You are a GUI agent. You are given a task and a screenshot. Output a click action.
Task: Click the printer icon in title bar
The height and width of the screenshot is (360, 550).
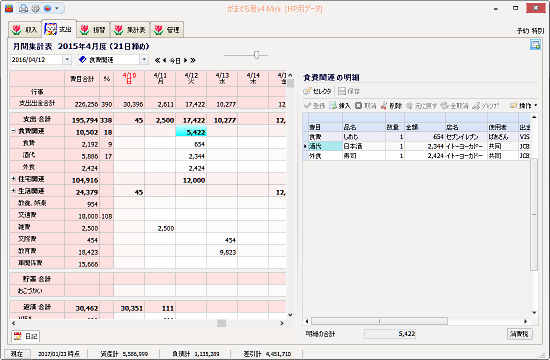(x=23, y=8)
